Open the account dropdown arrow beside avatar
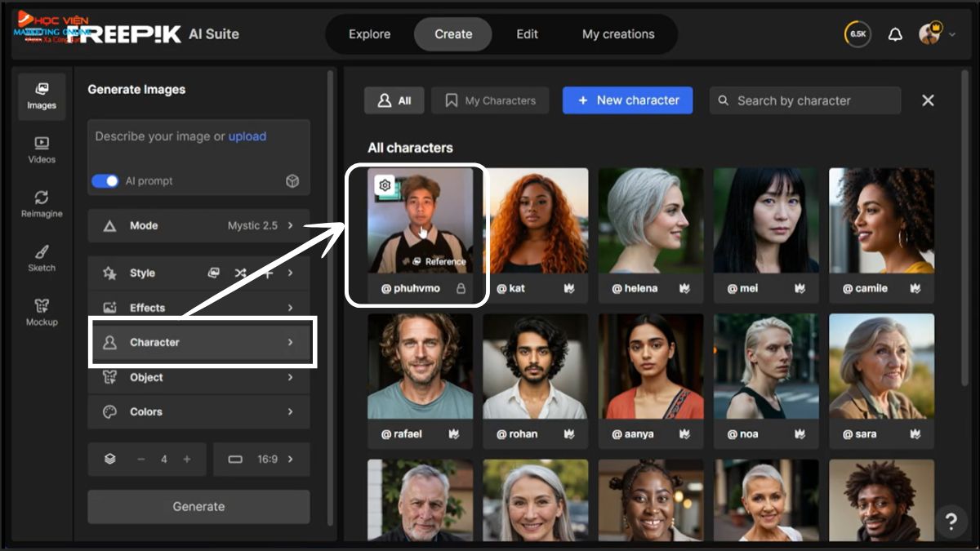Viewport: 980px width, 551px height. [x=952, y=34]
